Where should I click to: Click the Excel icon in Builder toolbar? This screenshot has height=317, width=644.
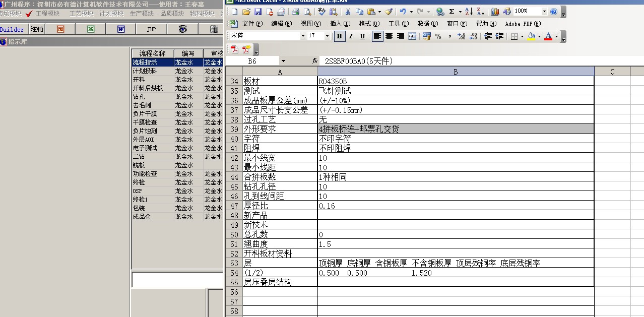[91, 29]
